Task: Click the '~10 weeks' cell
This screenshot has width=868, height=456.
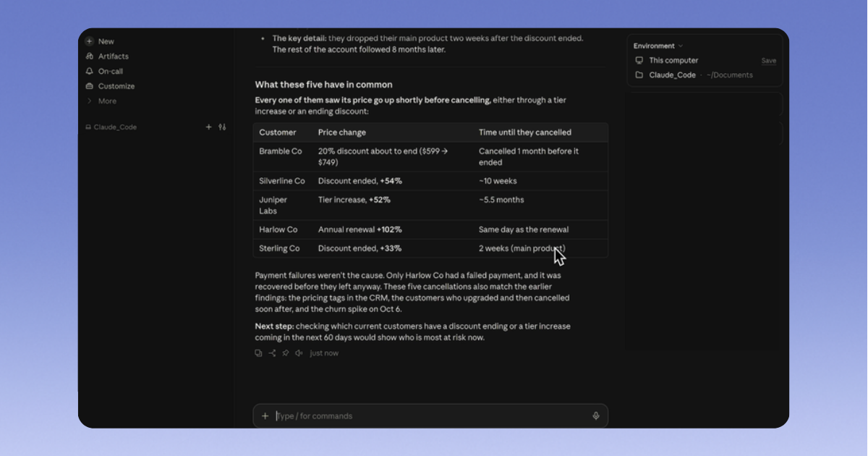Action: 498,181
